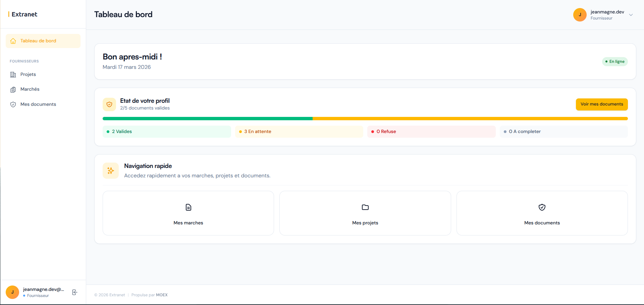Open the jeanmagne.dev account avatar in header
Viewport: 644px width, 305px height.
pyautogui.click(x=580, y=15)
